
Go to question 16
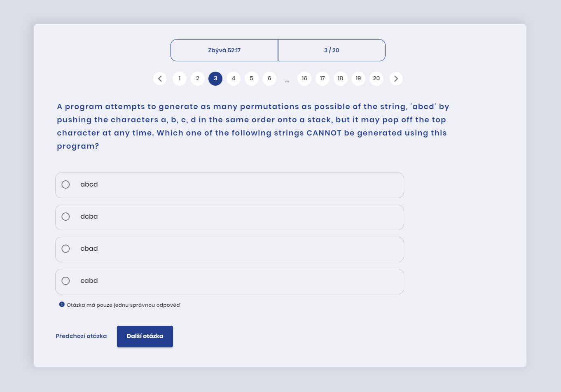click(304, 79)
